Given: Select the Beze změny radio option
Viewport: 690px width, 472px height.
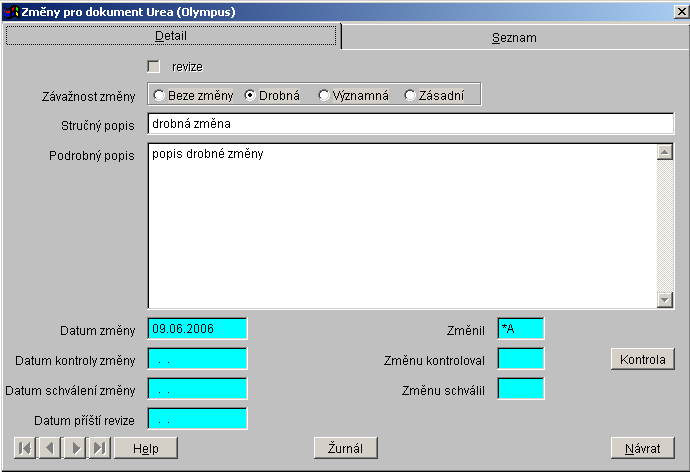Looking at the screenshot, I should pyautogui.click(x=159, y=96).
